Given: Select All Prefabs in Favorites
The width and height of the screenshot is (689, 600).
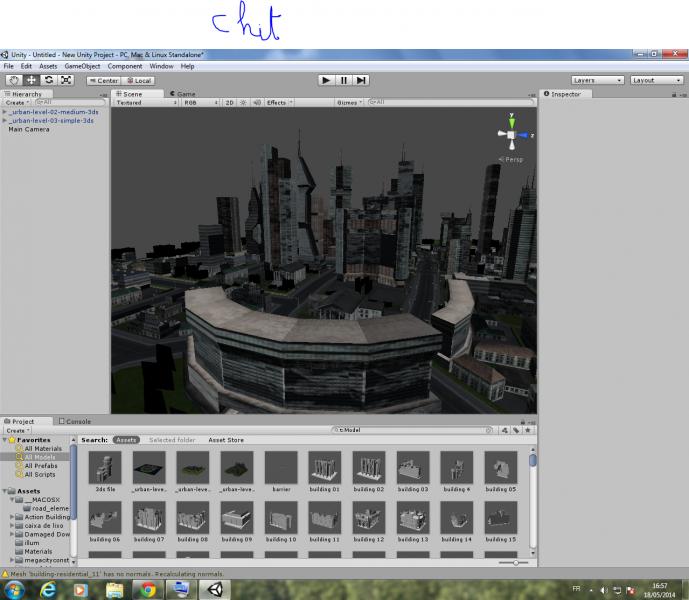Looking at the screenshot, I should [41, 465].
